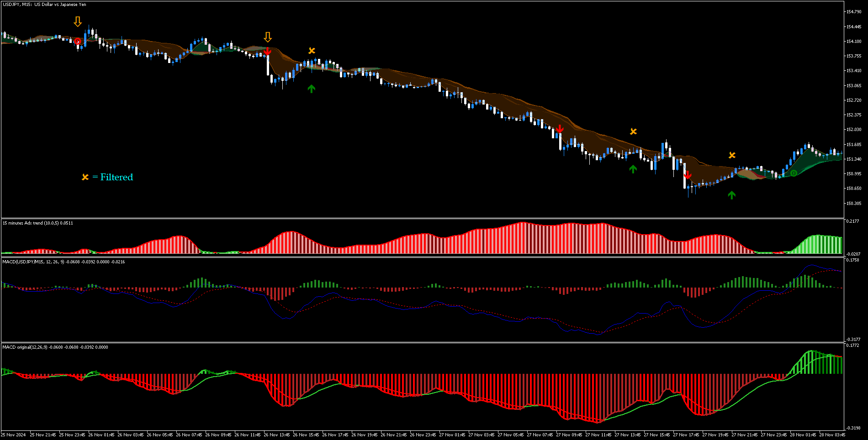Select orange X marker above first green up arrow
The image size is (868, 440).
click(x=312, y=51)
